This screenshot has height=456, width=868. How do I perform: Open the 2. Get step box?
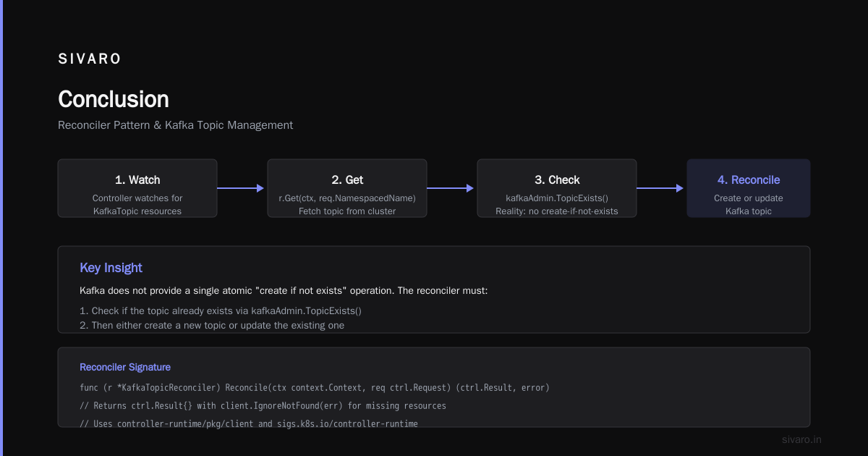(x=347, y=188)
